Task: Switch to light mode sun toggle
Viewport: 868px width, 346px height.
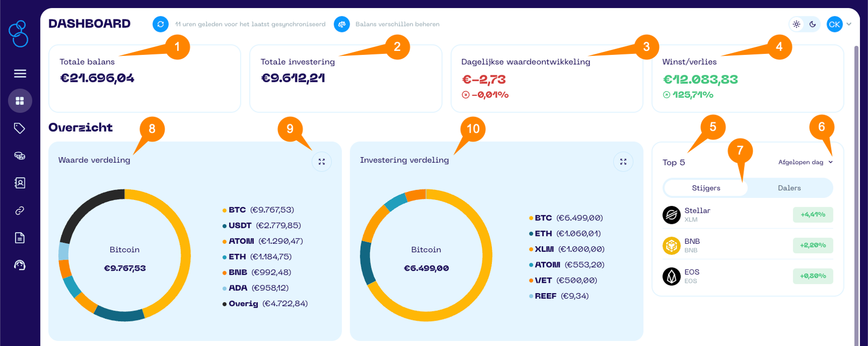Action: (797, 24)
